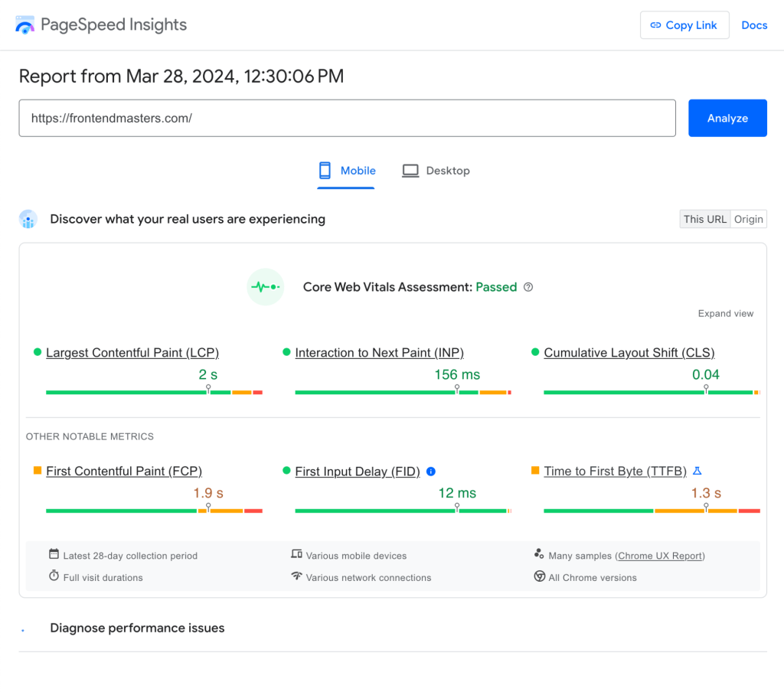Click the INP distribution bar
Screen dimensions: 784x692
pyautogui.click(x=403, y=393)
